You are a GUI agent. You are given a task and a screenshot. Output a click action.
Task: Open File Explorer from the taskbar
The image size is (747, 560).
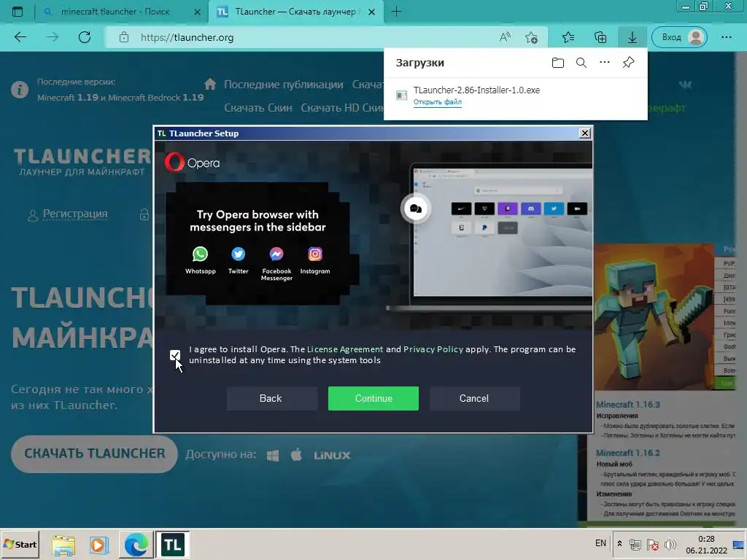click(63, 545)
